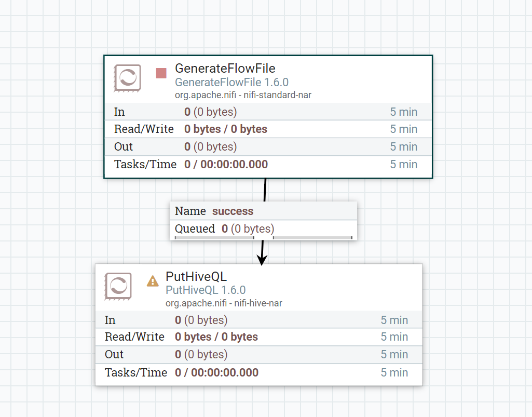Click the Name field of the success connection

pos(191,211)
